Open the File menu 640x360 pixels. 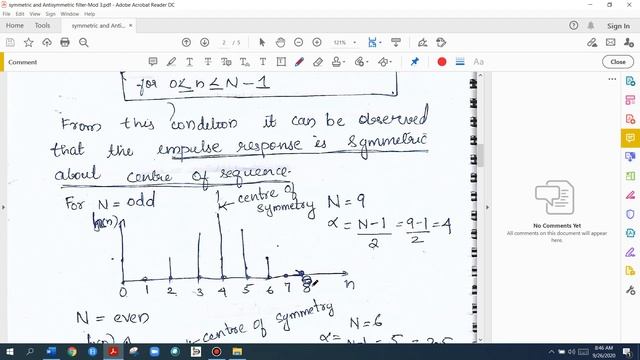[7, 14]
